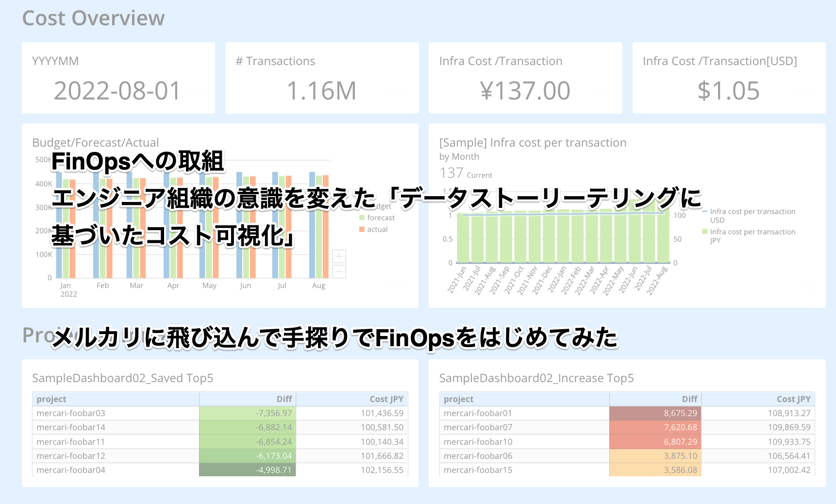Select row mercari-foobar07
This screenshot has height=504, width=836.
coord(627,427)
